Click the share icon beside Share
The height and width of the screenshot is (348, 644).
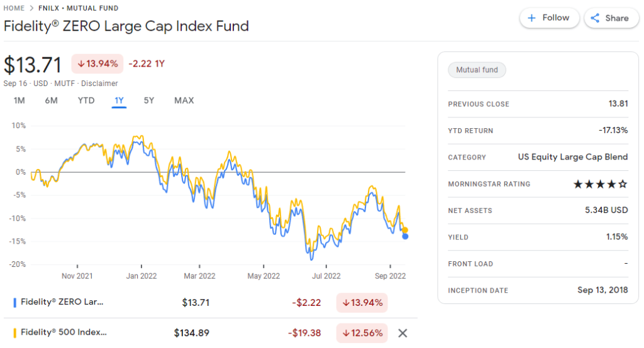(x=595, y=18)
